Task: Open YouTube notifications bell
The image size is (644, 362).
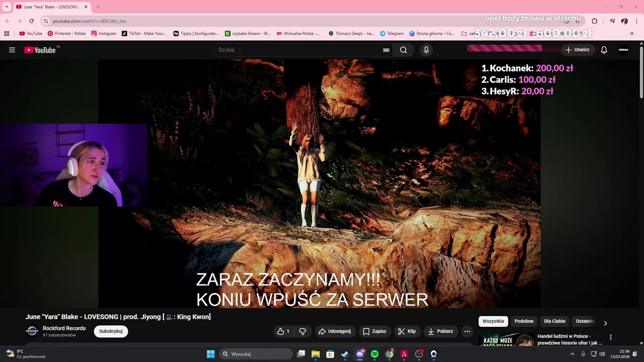Action: [604, 50]
